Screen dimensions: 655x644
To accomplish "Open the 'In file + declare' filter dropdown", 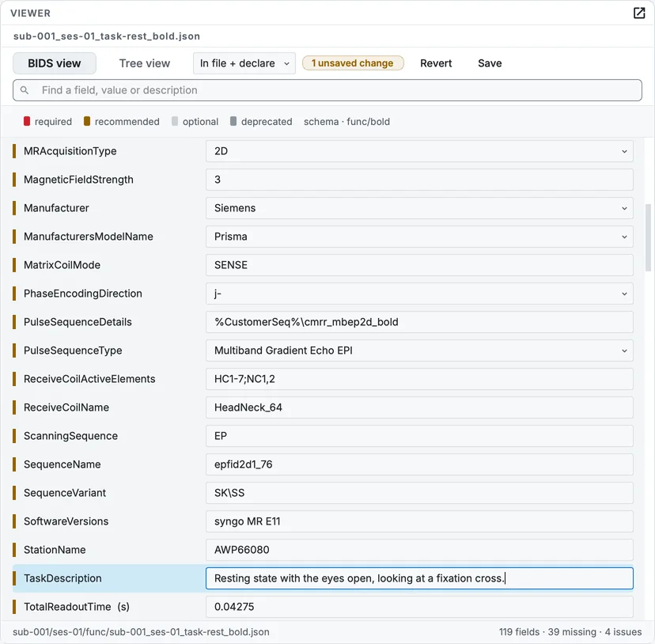I will (x=244, y=63).
